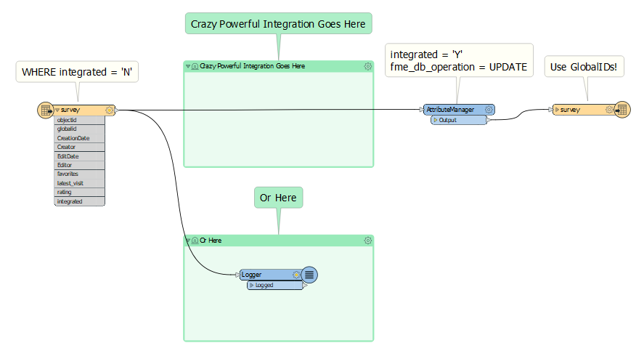The width and height of the screenshot is (644, 359).
Task: Select the integrated attribute
Action: [79, 201]
